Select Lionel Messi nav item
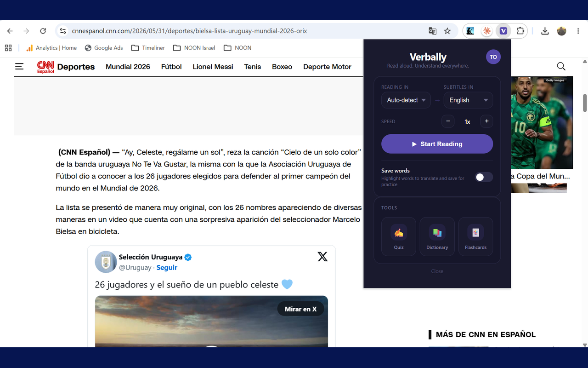The height and width of the screenshot is (368, 588). (x=213, y=67)
